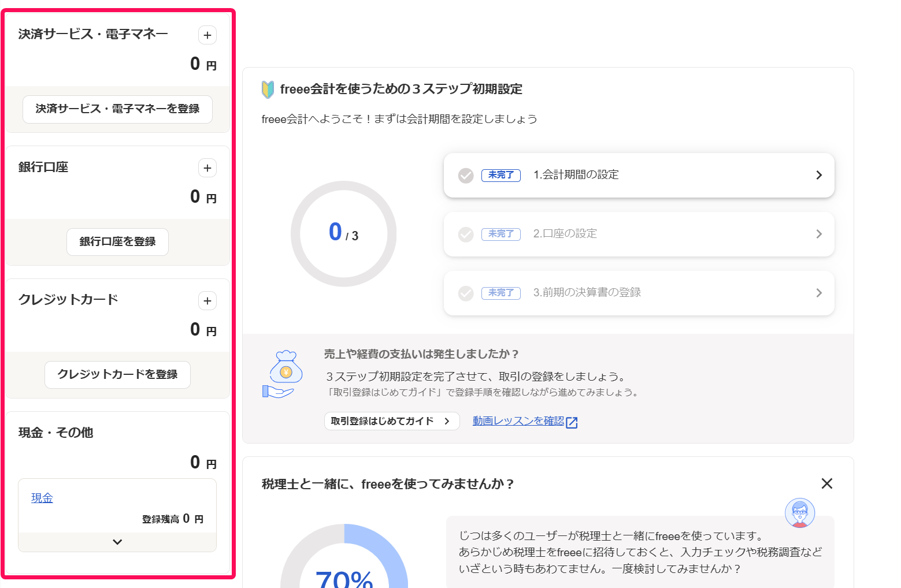The image size is (901, 588).
Task: Click 未完了 badge on 会計期間の設定
Action: 501,175
